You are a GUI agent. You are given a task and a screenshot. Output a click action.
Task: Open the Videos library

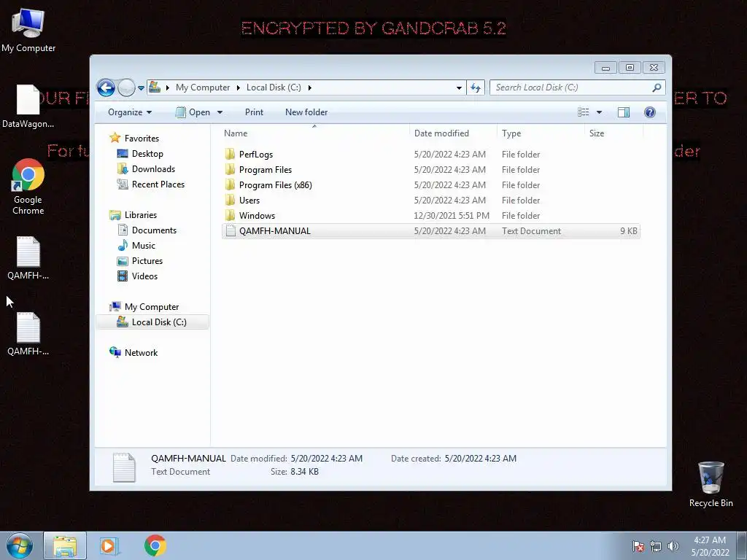click(144, 276)
